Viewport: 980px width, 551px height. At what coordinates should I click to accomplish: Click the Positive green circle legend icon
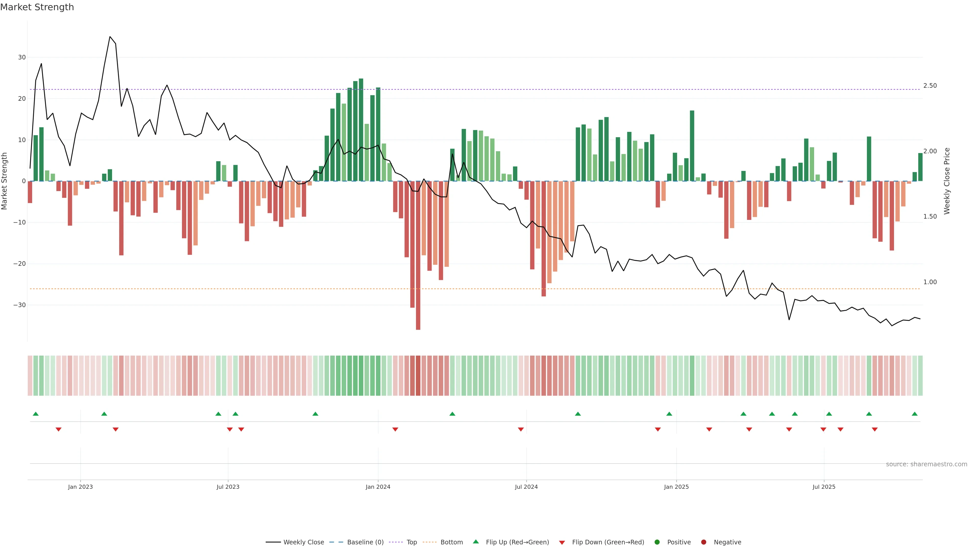coord(657,542)
